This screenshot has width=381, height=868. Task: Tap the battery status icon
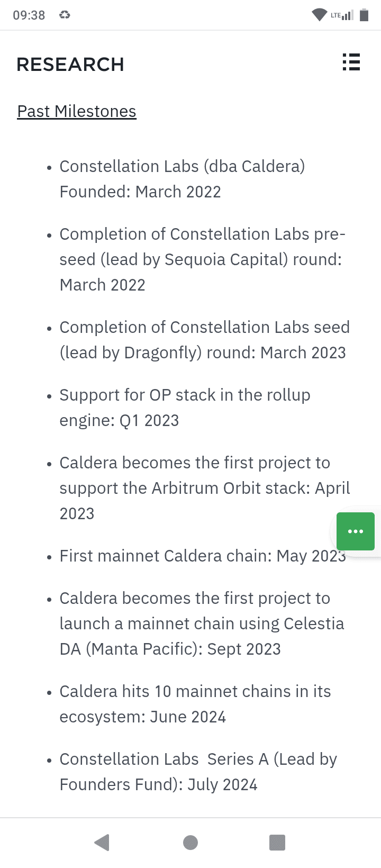click(x=364, y=15)
